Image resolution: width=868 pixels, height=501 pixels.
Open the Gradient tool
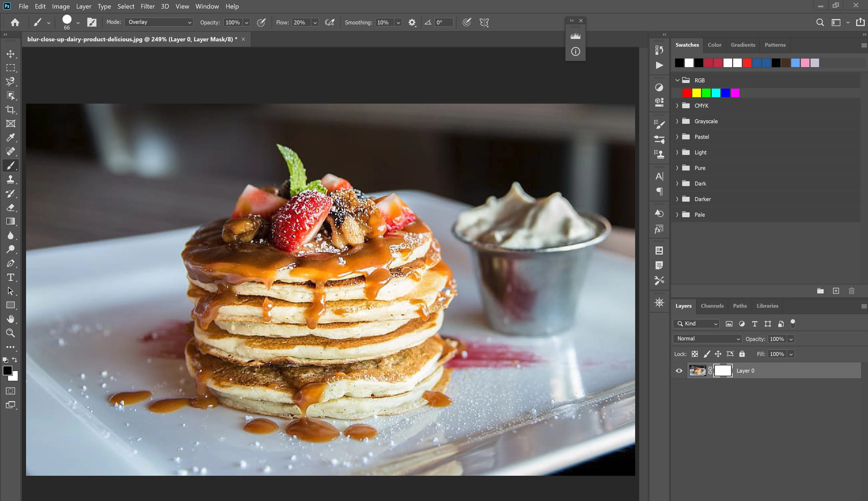click(x=10, y=221)
